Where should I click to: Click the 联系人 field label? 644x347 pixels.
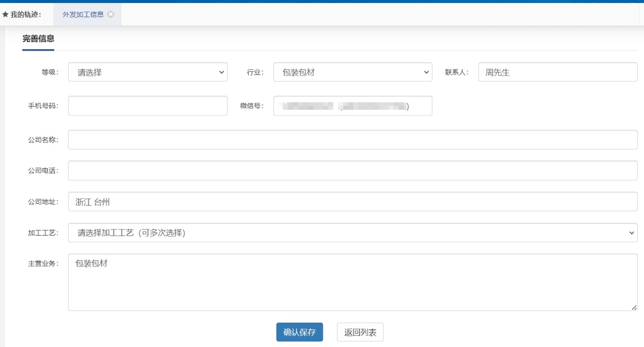click(457, 72)
